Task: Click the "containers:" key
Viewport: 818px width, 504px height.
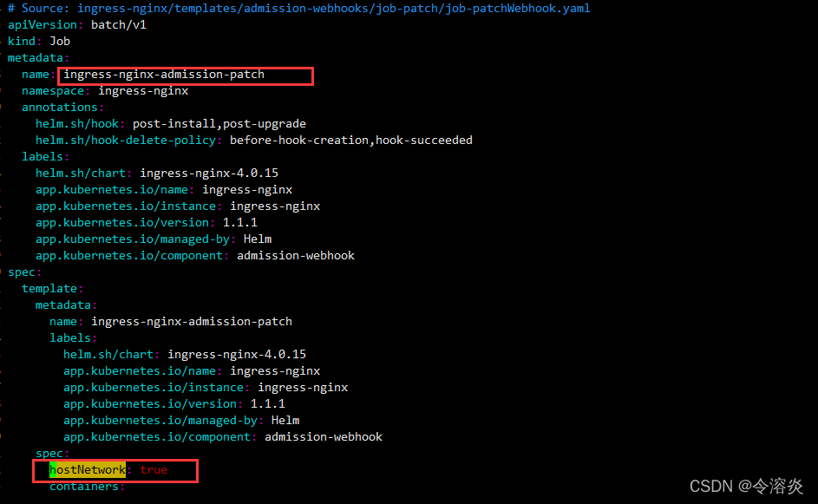Action: coord(86,487)
